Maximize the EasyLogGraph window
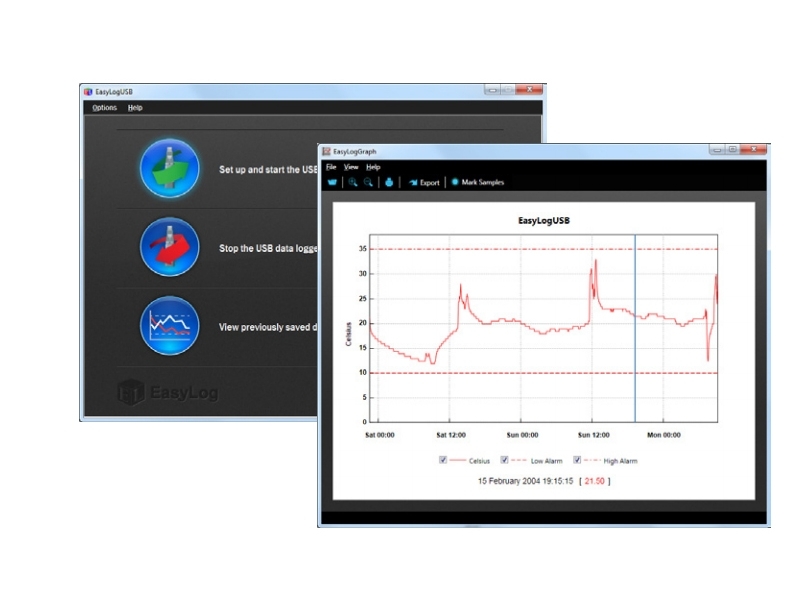 [733, 150]
